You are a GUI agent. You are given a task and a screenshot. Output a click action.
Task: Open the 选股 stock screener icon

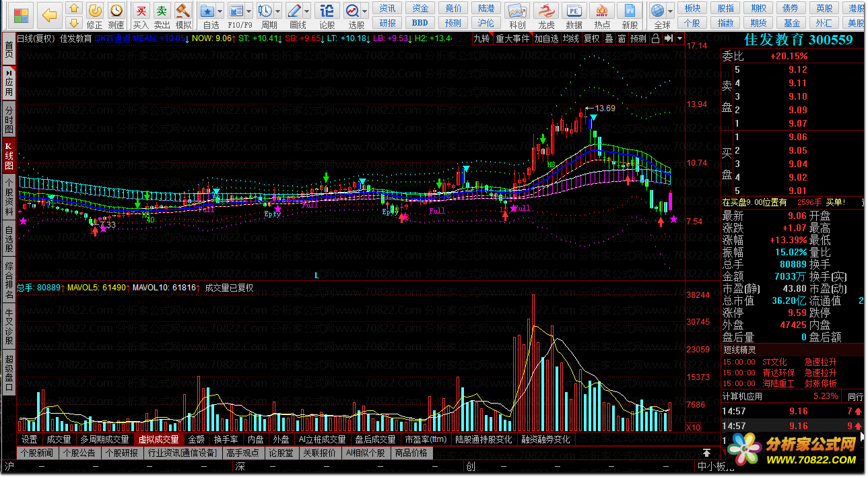[353, 11]
